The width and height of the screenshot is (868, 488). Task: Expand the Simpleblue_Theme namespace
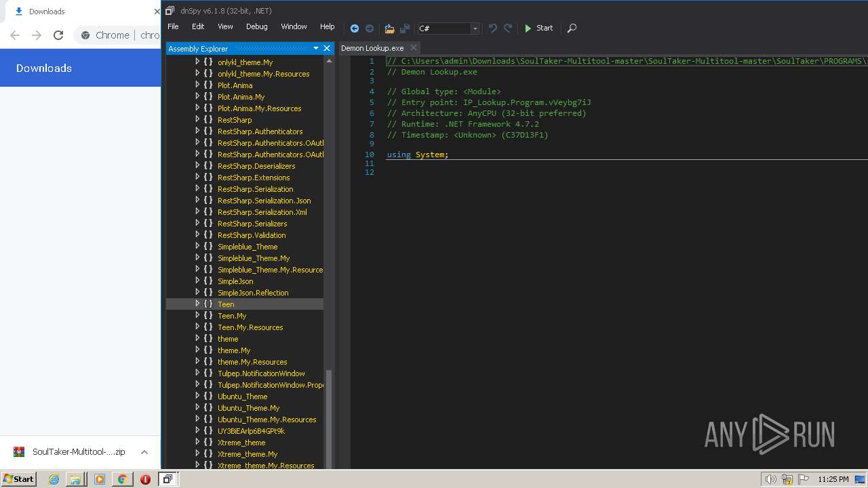[x=197, y=246]
